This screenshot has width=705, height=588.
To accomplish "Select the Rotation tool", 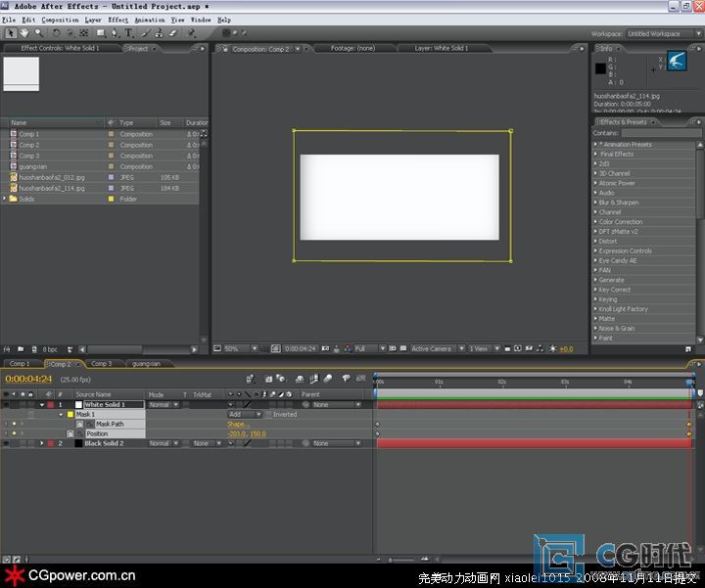I will pos(56,33).
